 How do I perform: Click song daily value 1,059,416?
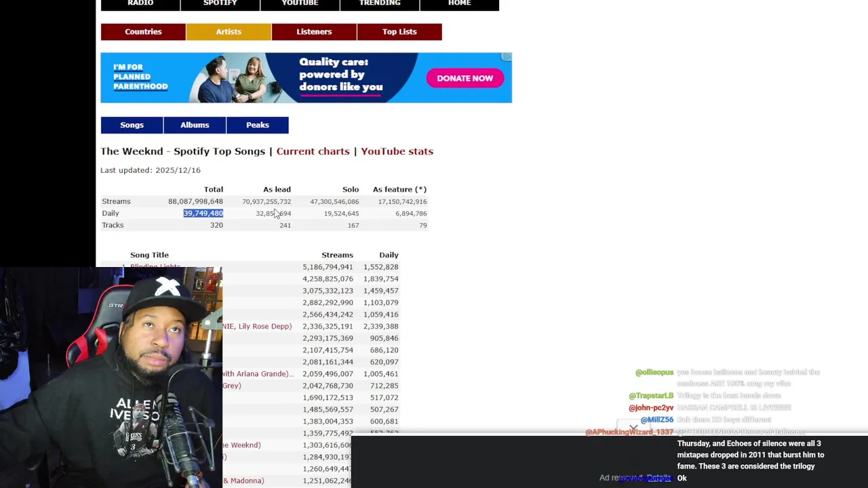[380, 314]
